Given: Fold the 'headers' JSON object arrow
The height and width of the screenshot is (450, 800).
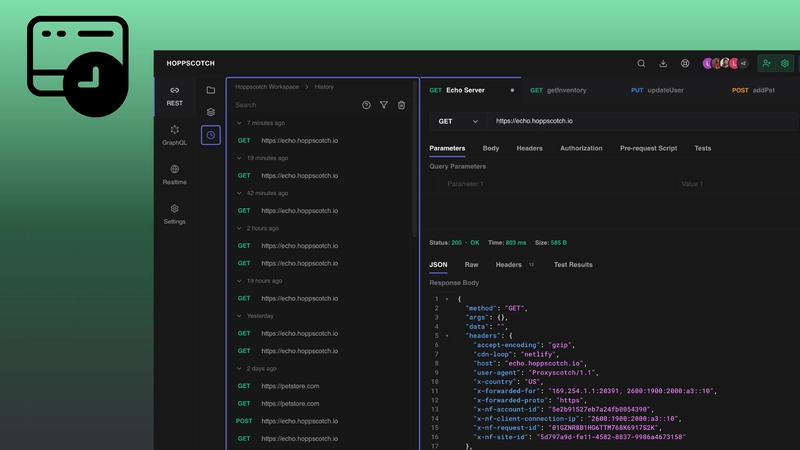Looking at the screenshot, I should coord(447,336).
